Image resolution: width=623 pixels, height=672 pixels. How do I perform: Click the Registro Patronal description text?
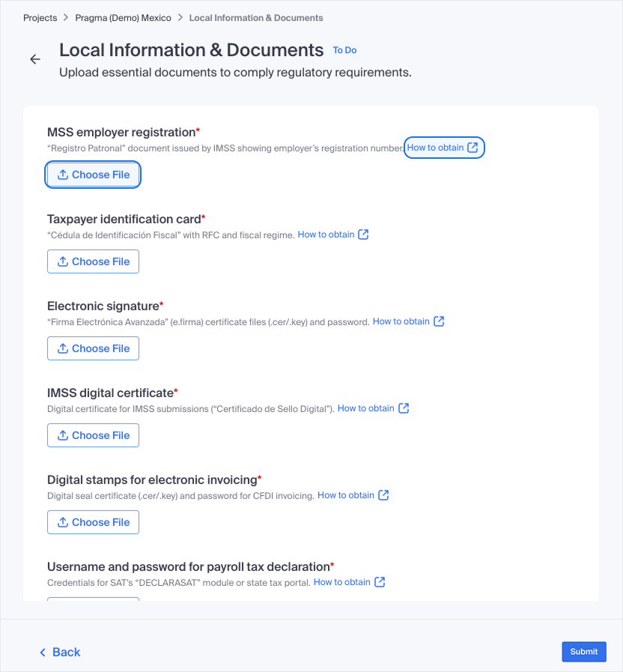(x=225, y=148)
